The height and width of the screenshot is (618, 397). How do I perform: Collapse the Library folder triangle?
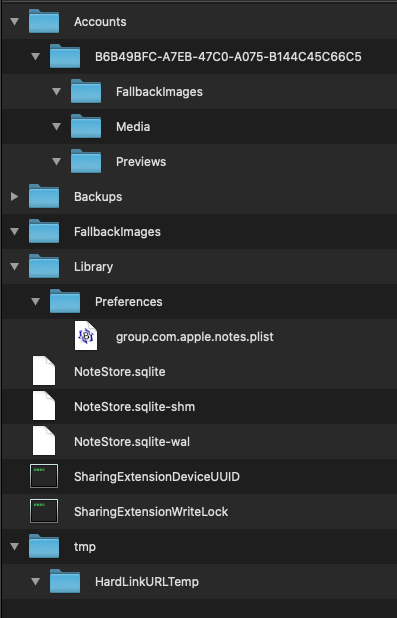click(15, 266)
